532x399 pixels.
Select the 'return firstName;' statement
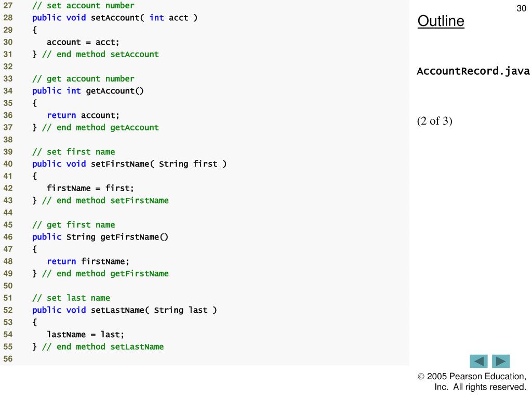pyautogui.click(x=88, y=261)
